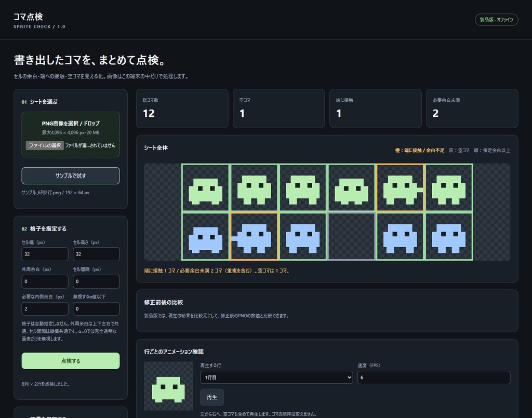Click the 01 シートを選ぶ heading
This screenshot has width=532, height=418.
coord(39,102)
